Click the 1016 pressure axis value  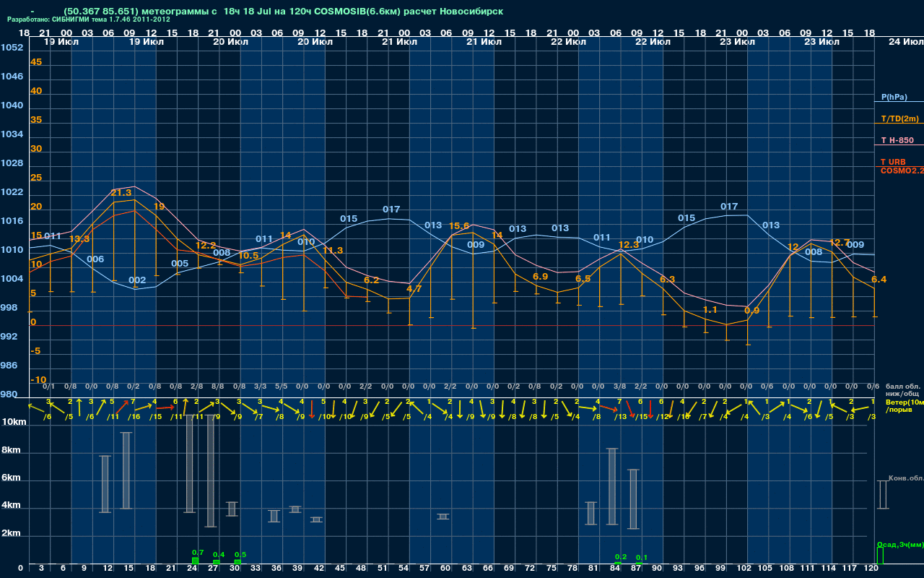12,221
